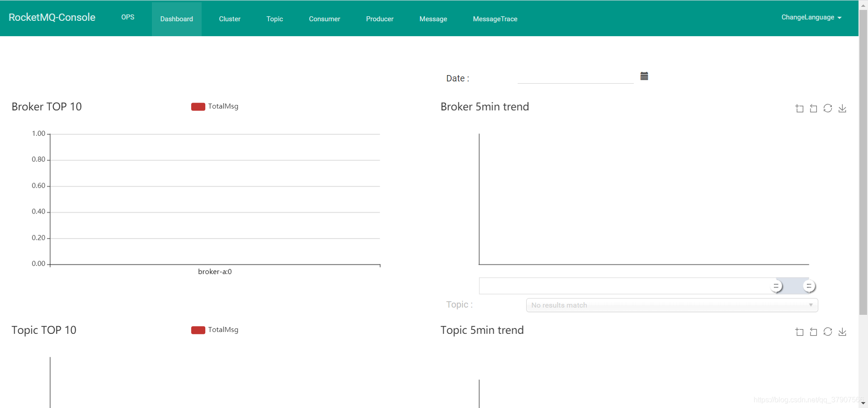Click the Topic 5min trend heading
Image resolution: width=868 pixels, height=408 pixels.
coord(482,330)
